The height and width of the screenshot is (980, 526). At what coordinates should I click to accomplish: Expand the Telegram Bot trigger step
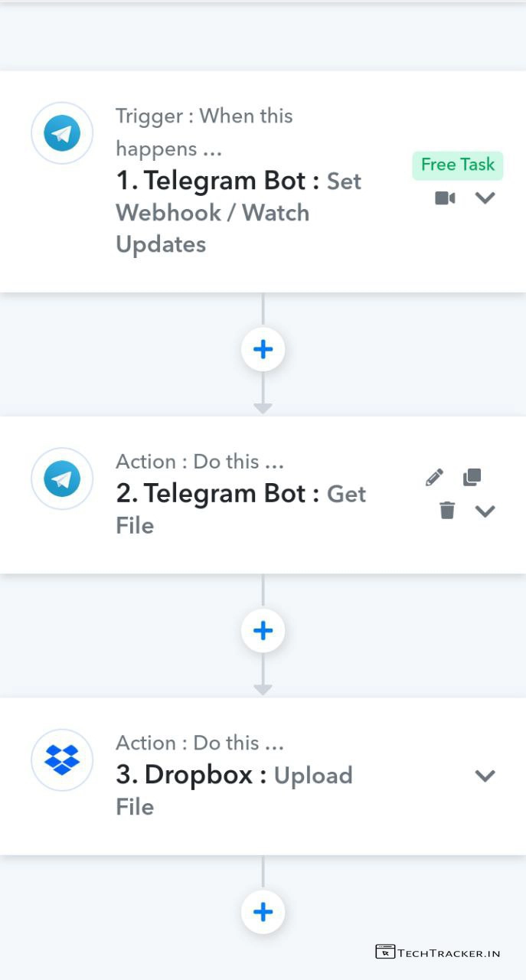[x=485, y=198]
